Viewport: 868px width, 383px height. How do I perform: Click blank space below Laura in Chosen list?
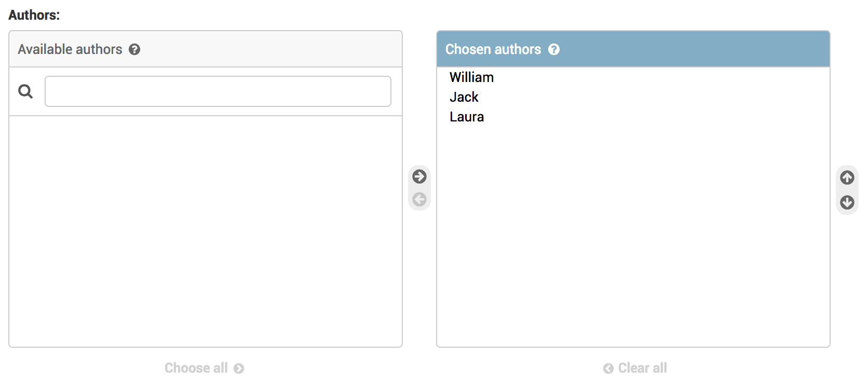633,234
